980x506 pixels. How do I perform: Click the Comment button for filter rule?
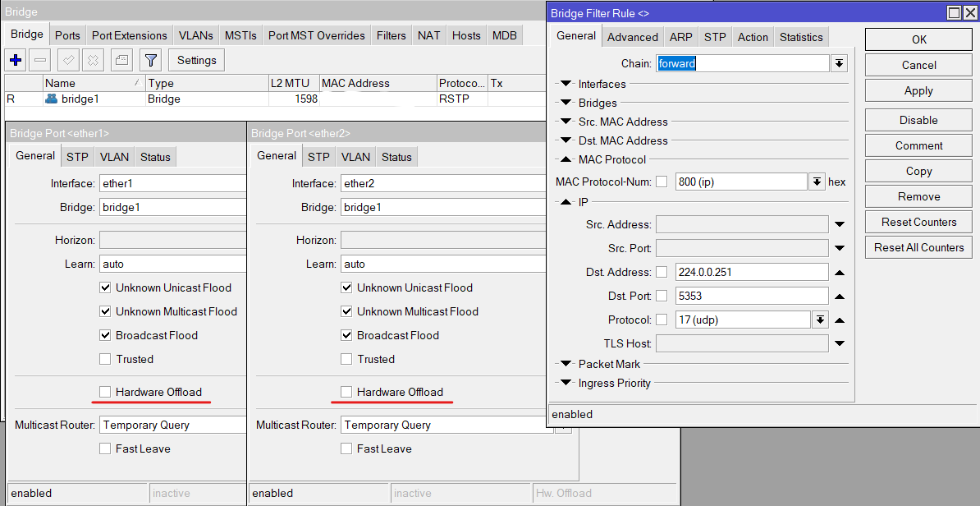coord(918,145)
